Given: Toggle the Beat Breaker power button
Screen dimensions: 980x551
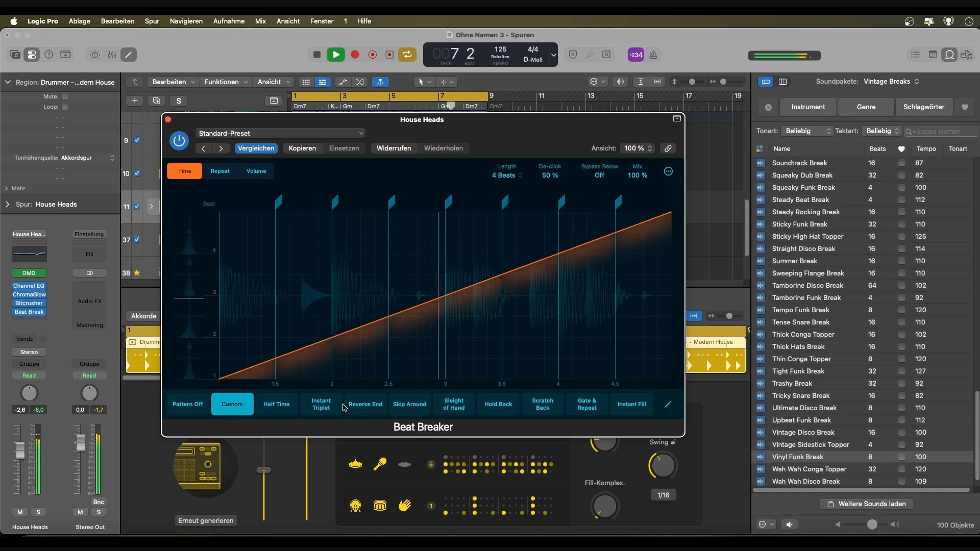Looking at the screenshot, I should 179,141.
